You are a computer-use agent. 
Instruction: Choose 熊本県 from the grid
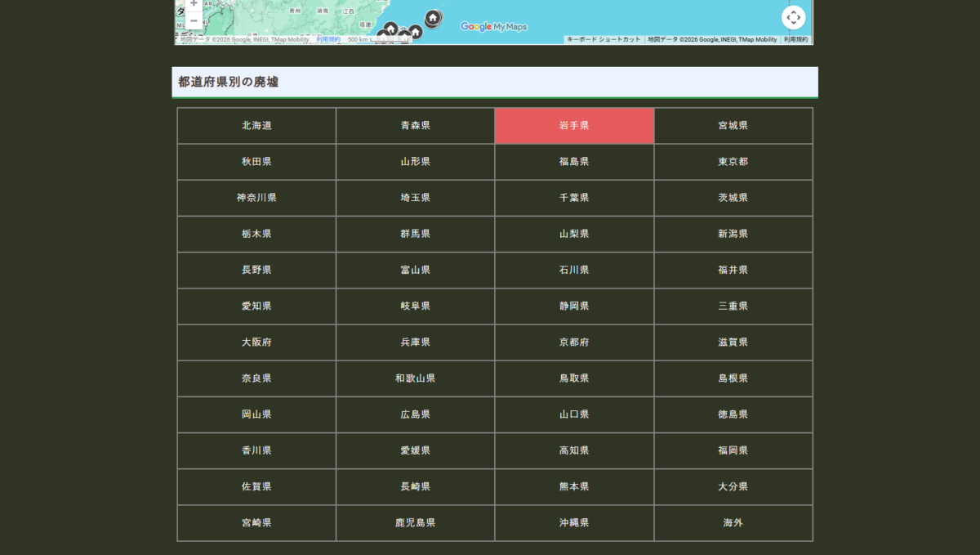pos(574,486)
